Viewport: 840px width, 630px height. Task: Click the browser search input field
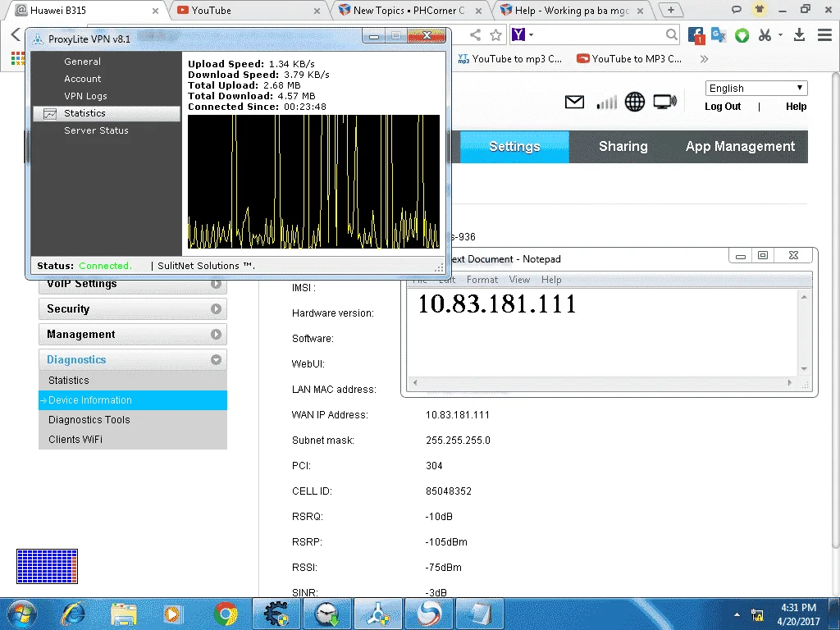(x=600, y=34)
